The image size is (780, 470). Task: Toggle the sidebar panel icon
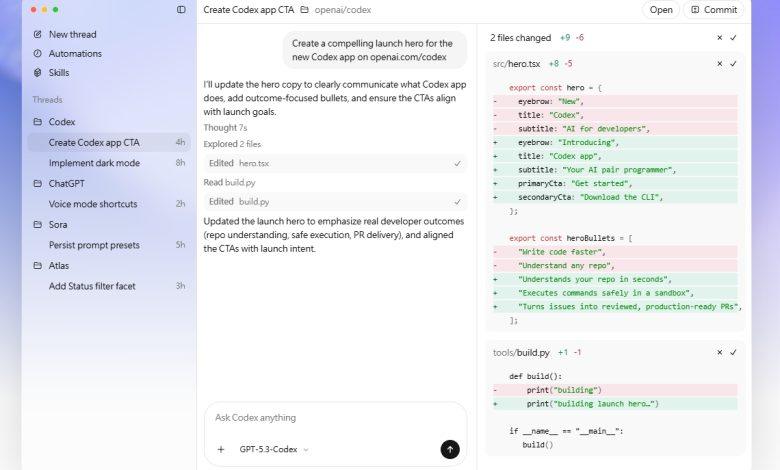click(181, 10)
